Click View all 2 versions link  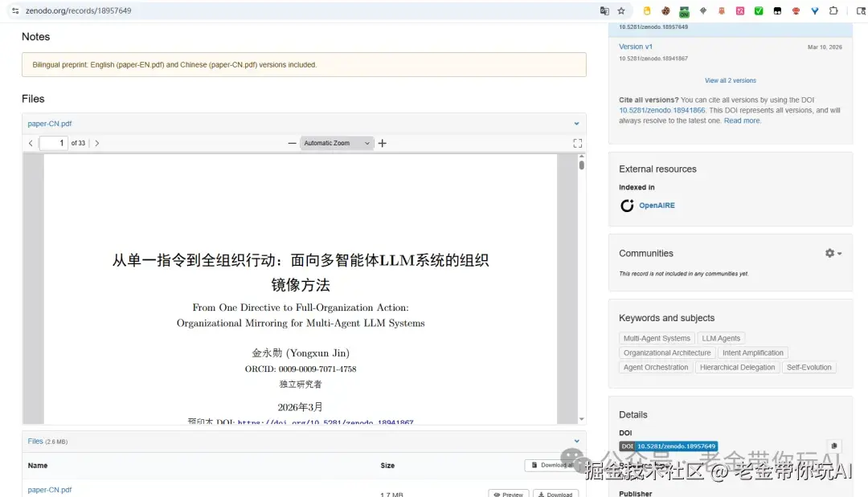730,81
